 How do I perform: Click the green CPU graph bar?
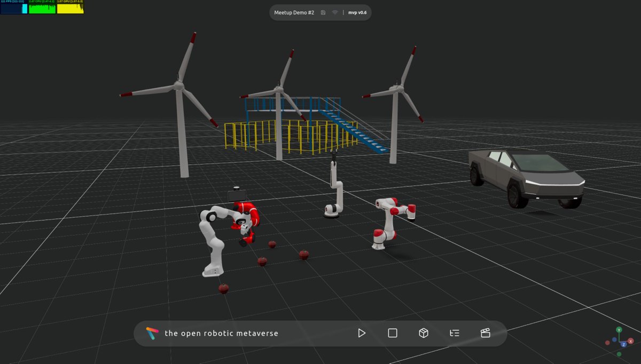pos(41,8)
